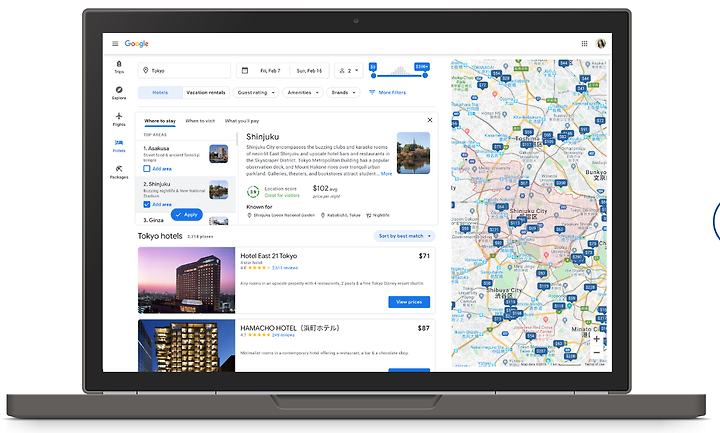Select Sun, Feb 16 check-out date

309,71
